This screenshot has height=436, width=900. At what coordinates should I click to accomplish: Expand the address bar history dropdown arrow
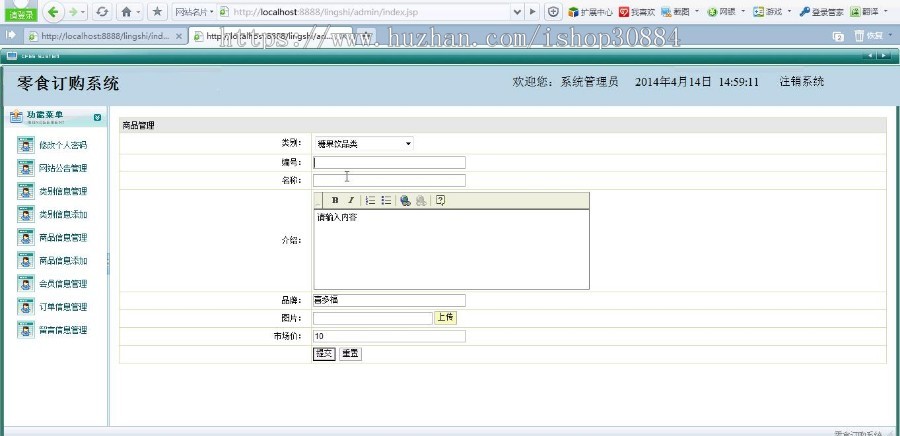pyautogui.click(x=518, y=11)
